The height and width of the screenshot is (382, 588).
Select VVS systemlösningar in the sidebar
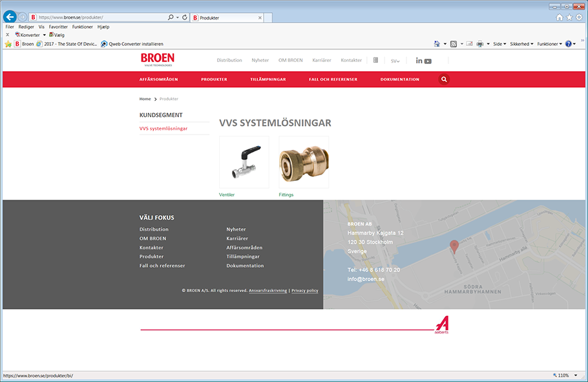(x=163, y=129)
